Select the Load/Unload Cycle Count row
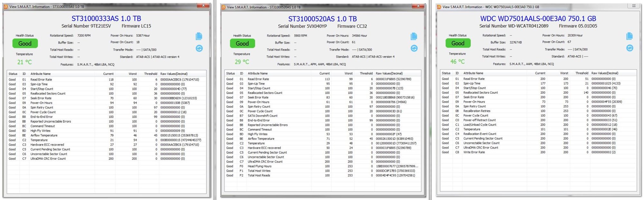 538,125
